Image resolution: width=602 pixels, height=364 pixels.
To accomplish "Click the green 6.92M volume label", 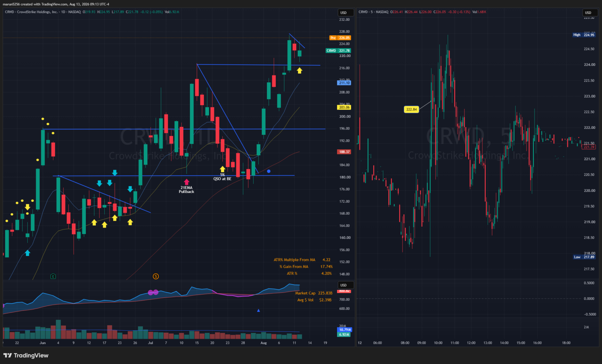I will (x=344, y=334).
